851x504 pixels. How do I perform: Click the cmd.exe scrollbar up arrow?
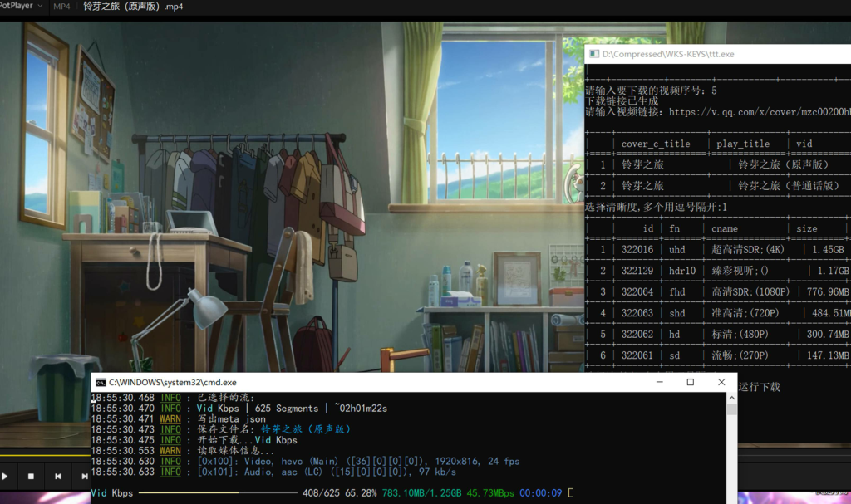pos(731,398)
